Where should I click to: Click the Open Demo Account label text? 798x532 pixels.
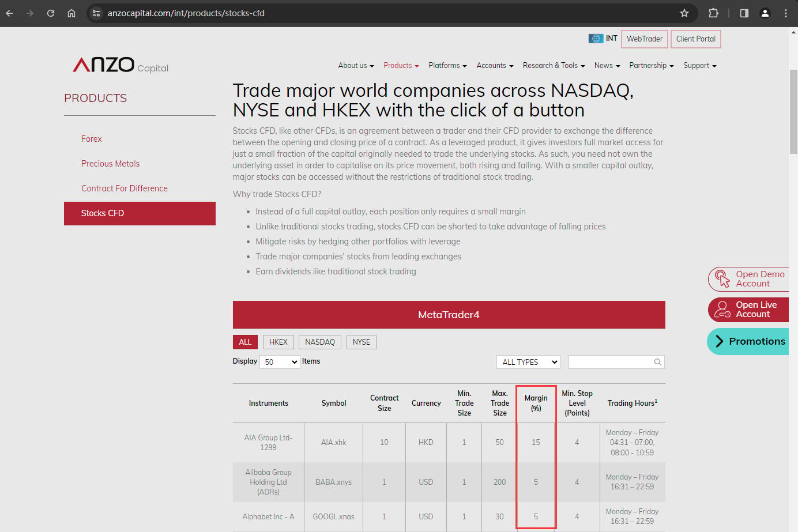pos(760,279)
